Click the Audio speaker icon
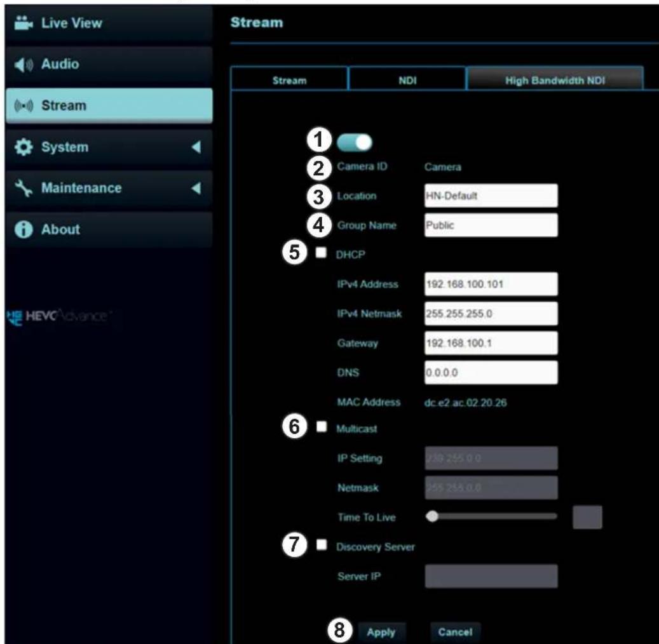Viewport: 659px width, 644px height. [24, 64]
